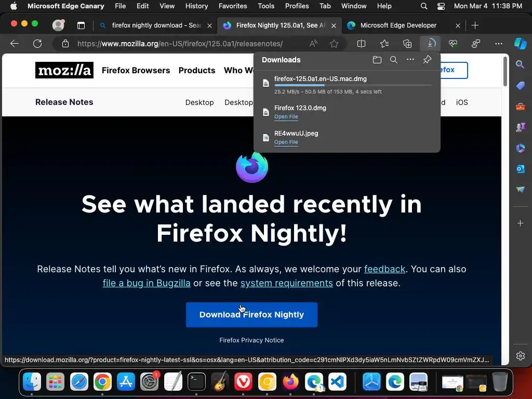Launch Visual Studio Code from Dock
This screenshot has height=399, width=532.
coord(337,382)
